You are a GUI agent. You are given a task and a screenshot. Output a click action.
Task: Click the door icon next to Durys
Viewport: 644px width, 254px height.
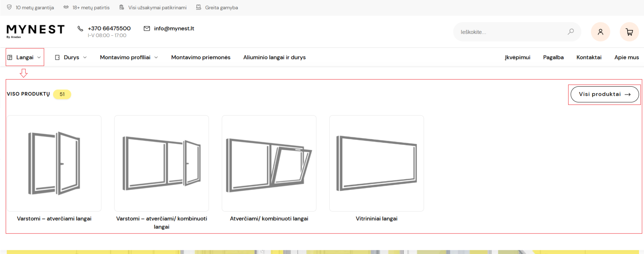[x=57, y=57]
